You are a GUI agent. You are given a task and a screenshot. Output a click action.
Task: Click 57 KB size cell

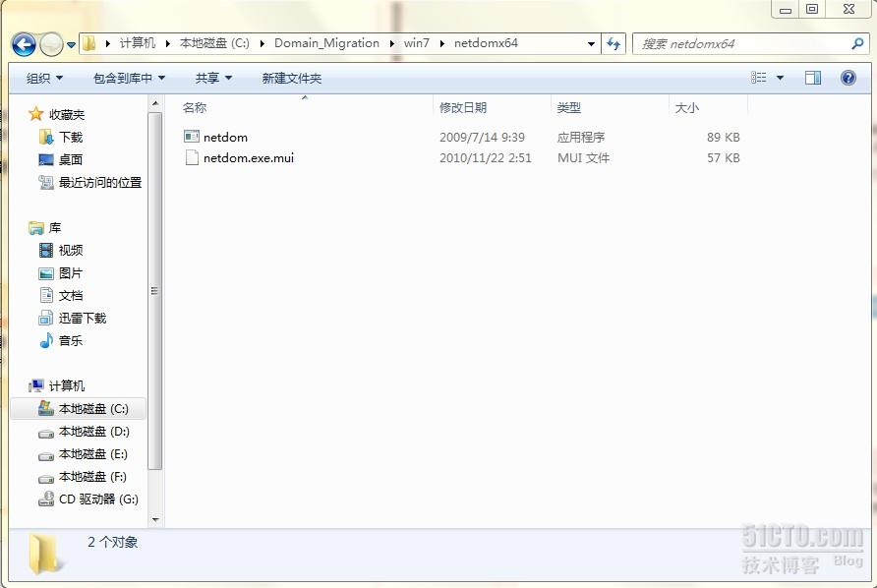pyautogui.click(x=724, y=157)
